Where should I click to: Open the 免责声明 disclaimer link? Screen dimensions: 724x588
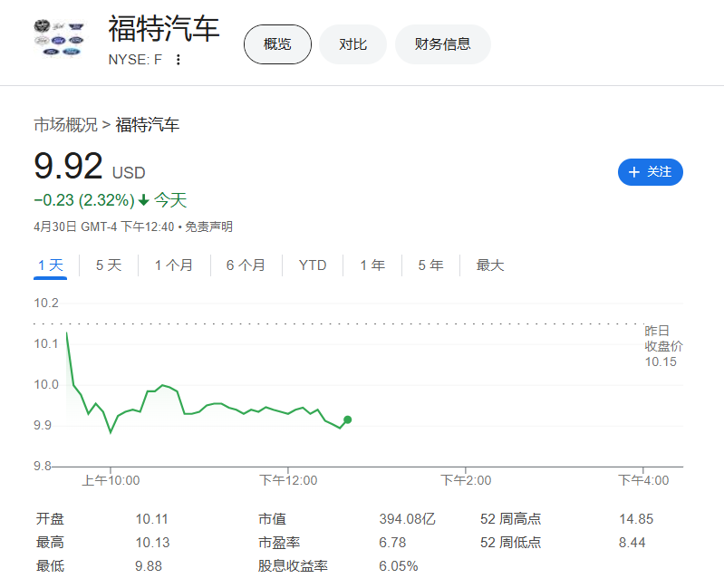tap(208, 227)
